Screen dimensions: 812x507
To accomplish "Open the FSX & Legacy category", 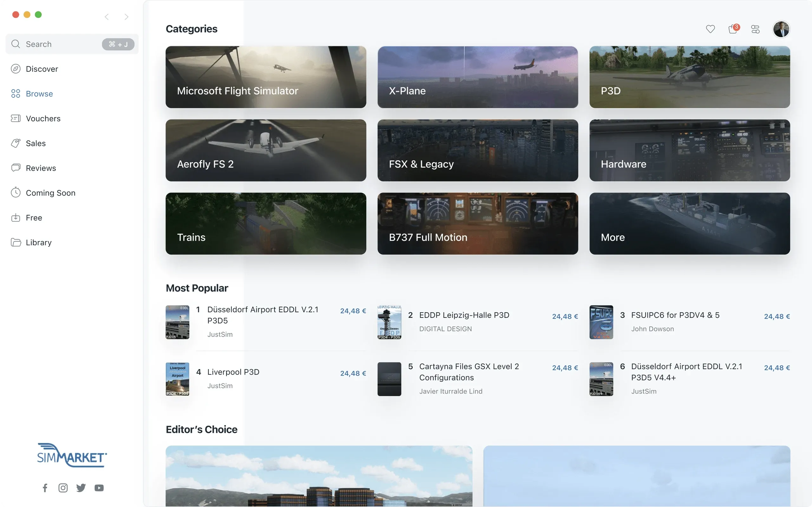I will tap(478, 150).
